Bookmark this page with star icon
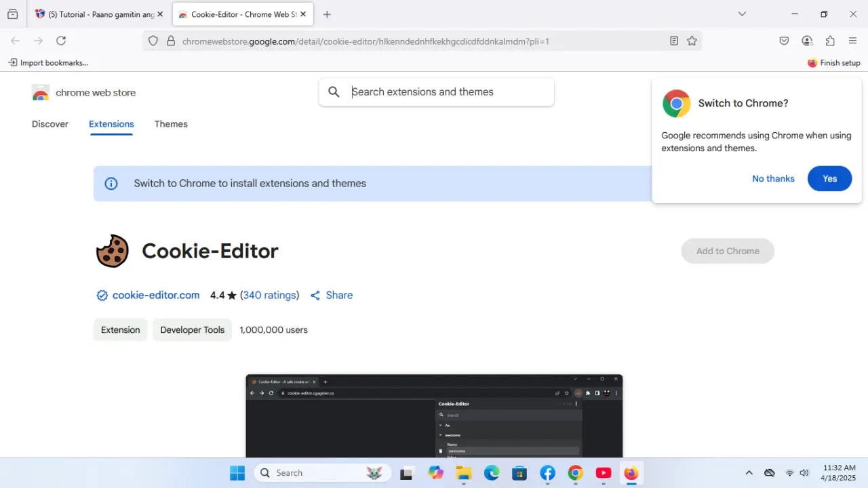Screen dimensions: 868x488 point(692,41)
